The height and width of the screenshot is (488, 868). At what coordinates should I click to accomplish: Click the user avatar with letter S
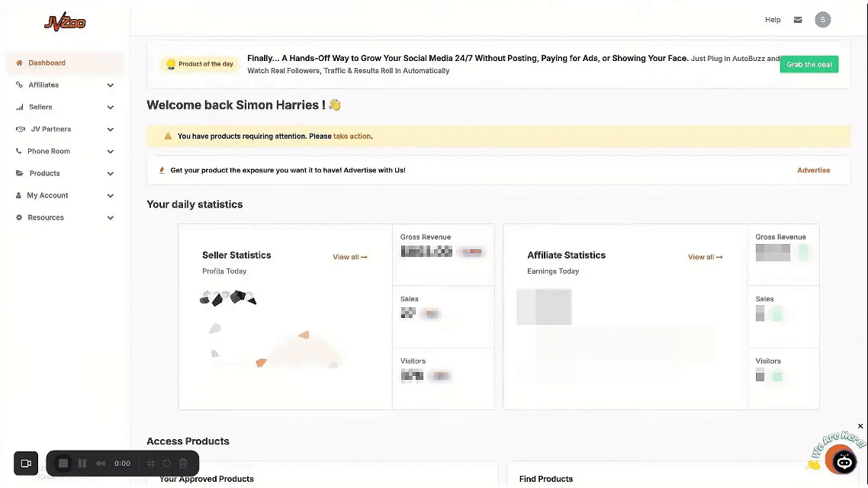click(822, 20)
